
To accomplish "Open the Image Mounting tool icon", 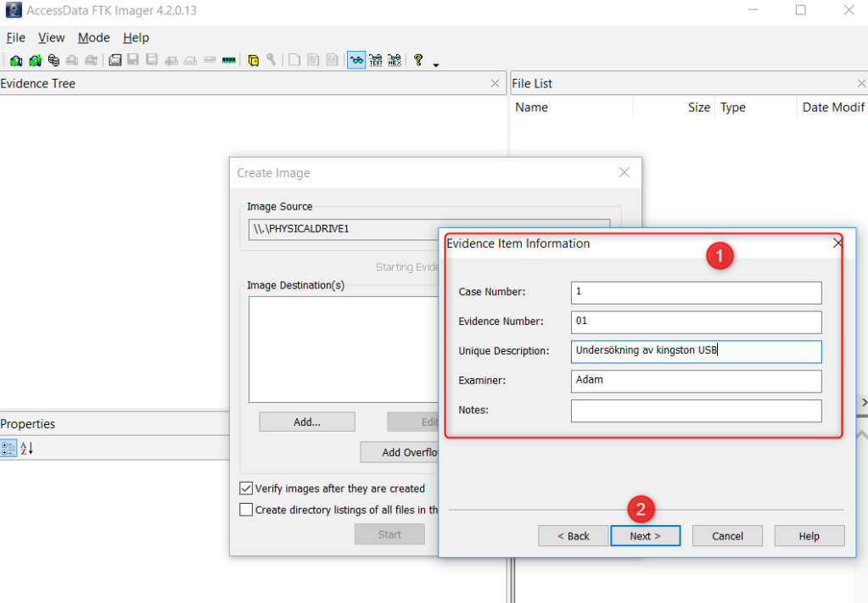I will coord(53,60).
